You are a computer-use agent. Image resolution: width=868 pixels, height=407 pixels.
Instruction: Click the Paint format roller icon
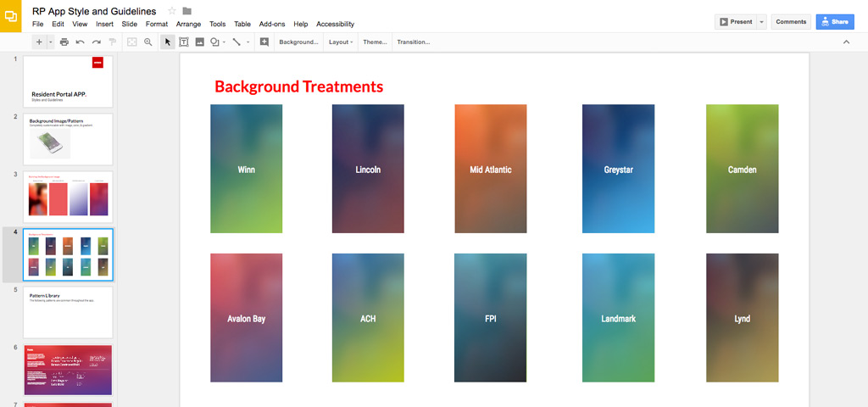pyautogui.click(x=113, y=42)
